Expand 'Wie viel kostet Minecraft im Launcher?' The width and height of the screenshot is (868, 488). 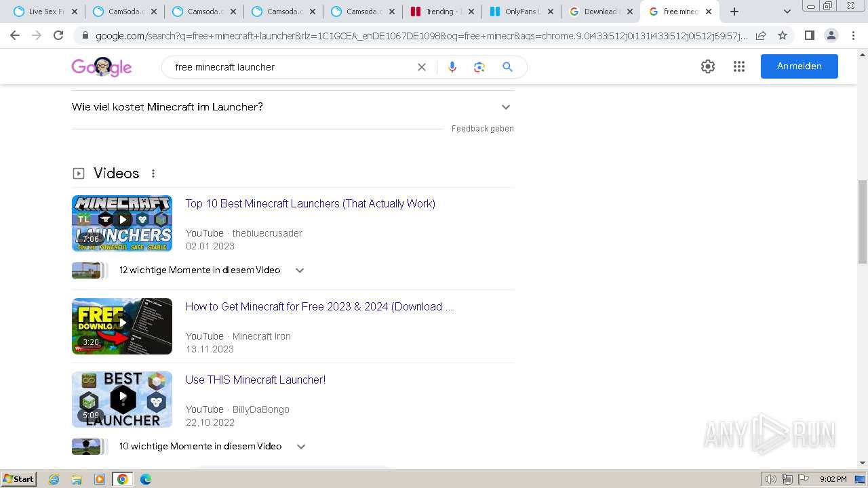tap(292, 107)
